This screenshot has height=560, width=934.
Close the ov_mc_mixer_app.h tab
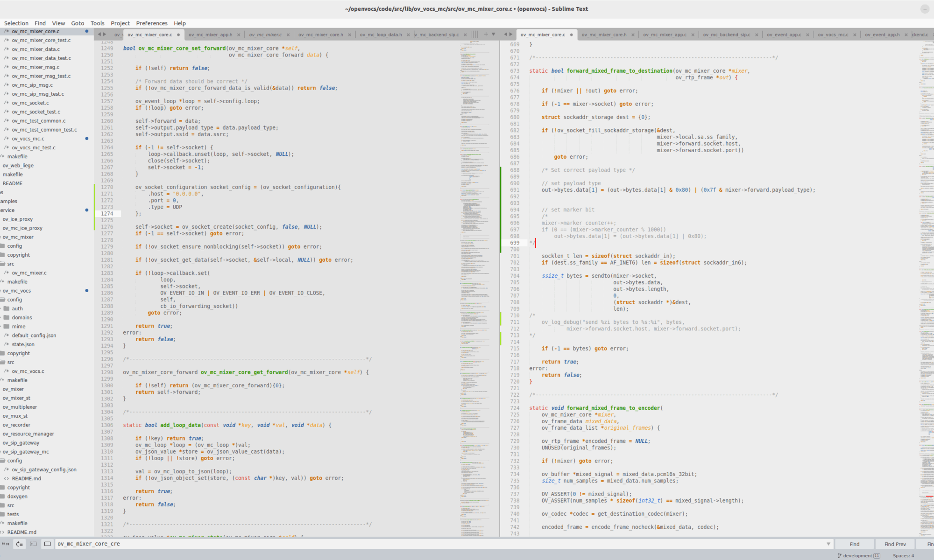point(239,35)
